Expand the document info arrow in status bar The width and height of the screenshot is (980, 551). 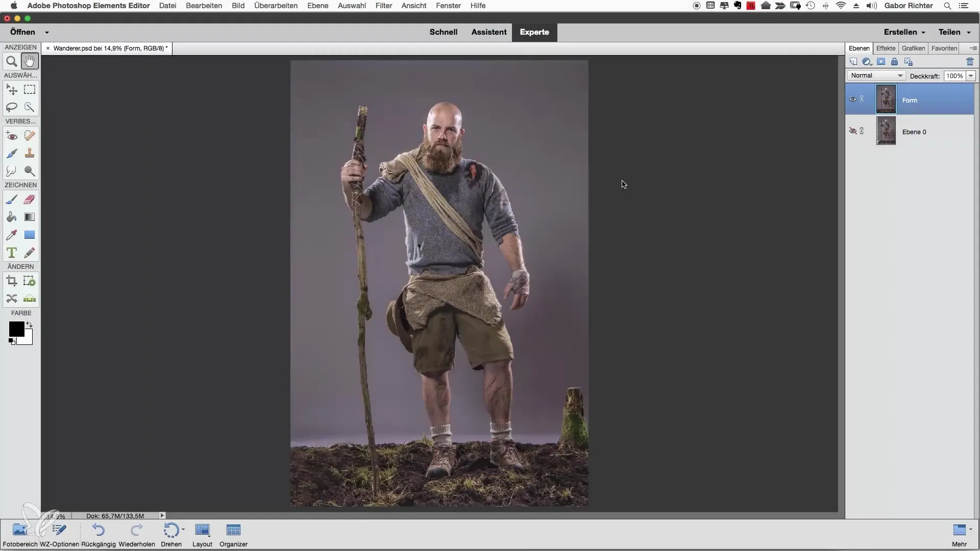click(x=162, y=516)
